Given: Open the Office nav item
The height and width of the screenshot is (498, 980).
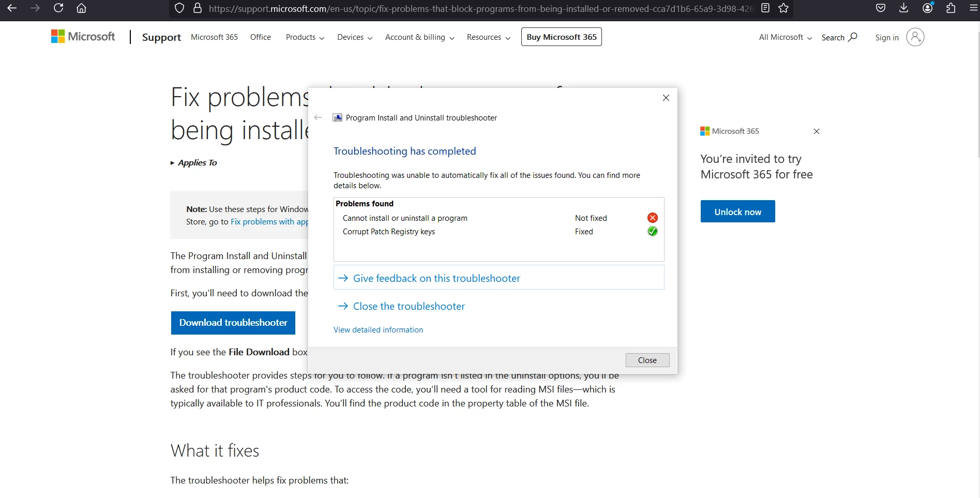Looking at the screenshot, I should point(261,37).
